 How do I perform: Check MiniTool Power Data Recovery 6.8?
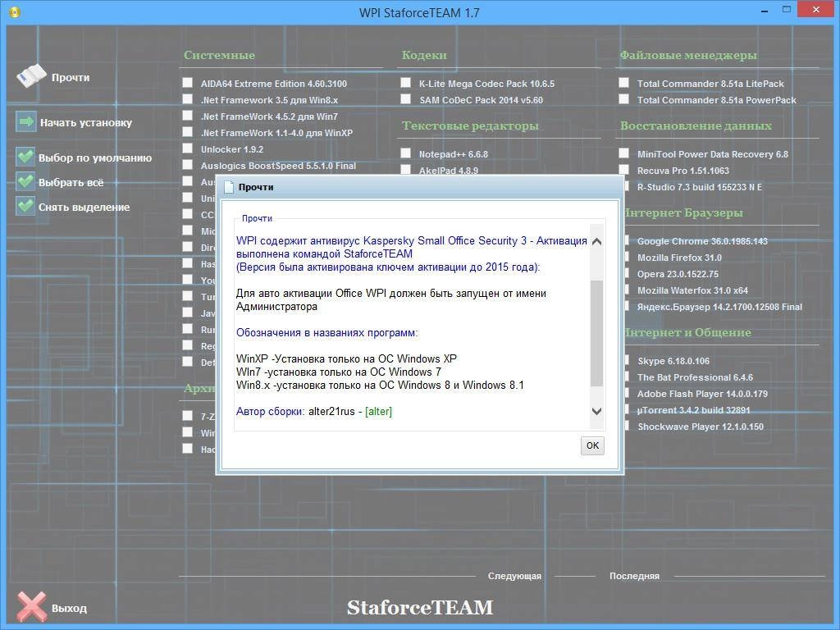click(x=623, y=153)
